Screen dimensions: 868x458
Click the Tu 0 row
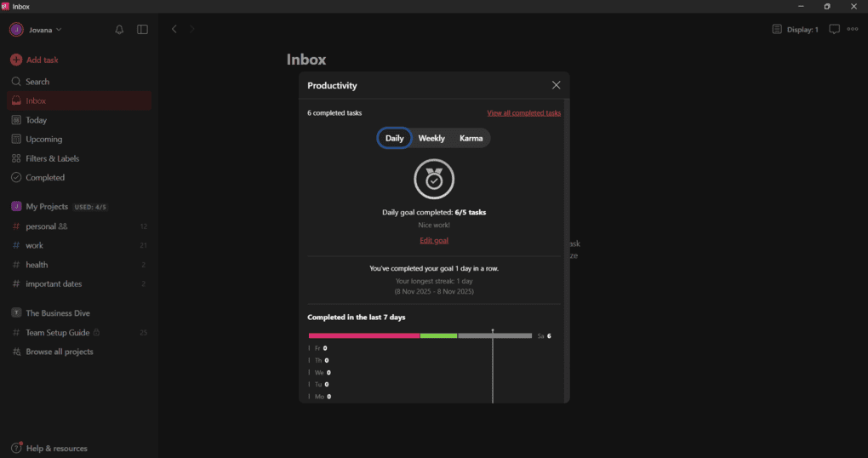click(318, 384)
